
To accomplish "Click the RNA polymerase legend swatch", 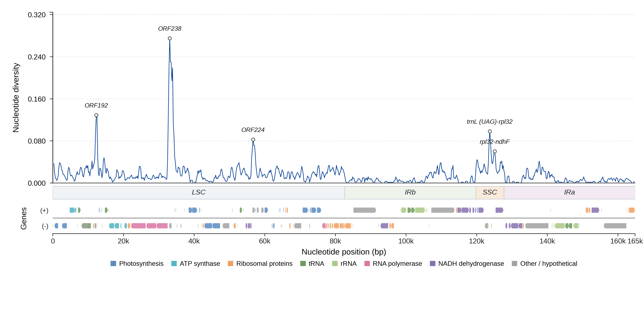I will tap(367, 264).
